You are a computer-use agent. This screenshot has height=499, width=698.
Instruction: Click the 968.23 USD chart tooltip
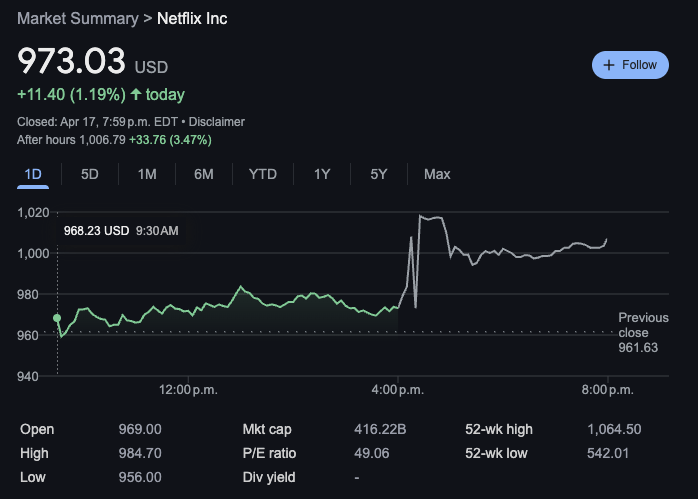121,231
